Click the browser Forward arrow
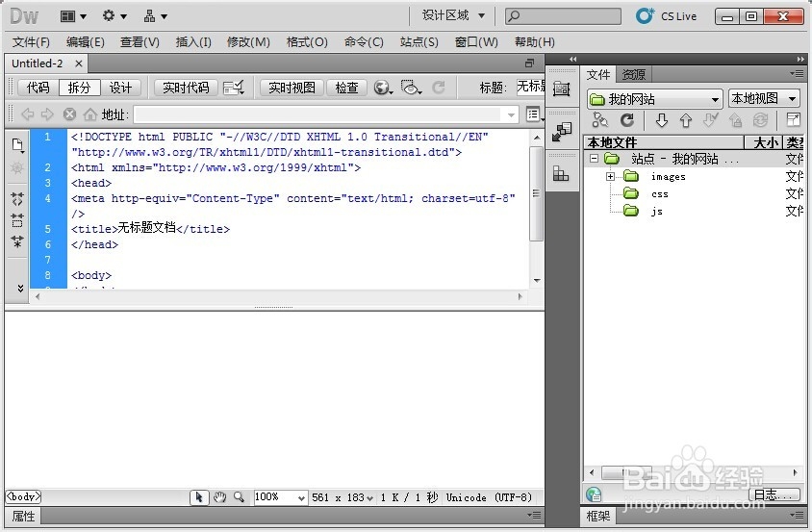 [47, 114]
